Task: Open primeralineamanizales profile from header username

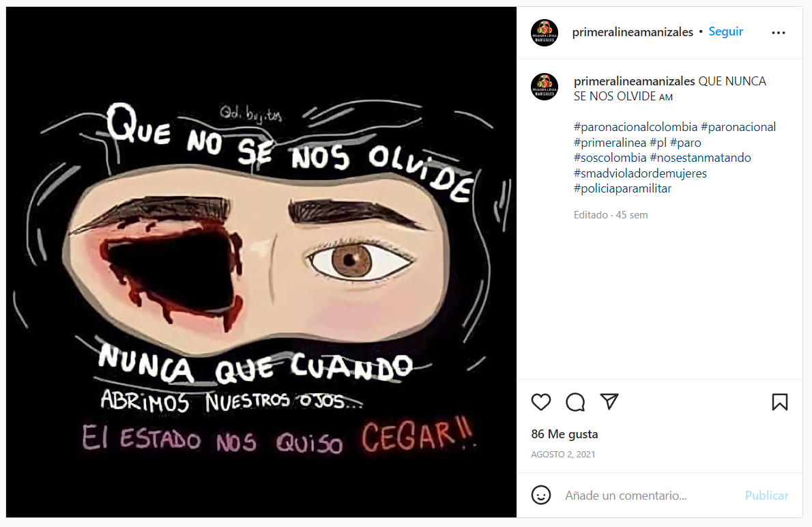Action: coord(633,32)
